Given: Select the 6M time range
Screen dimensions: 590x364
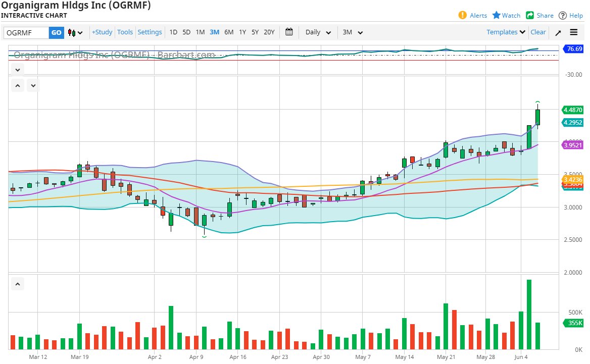Looking at the screenshot, I should pyautogui.click(x=229, y=32).
